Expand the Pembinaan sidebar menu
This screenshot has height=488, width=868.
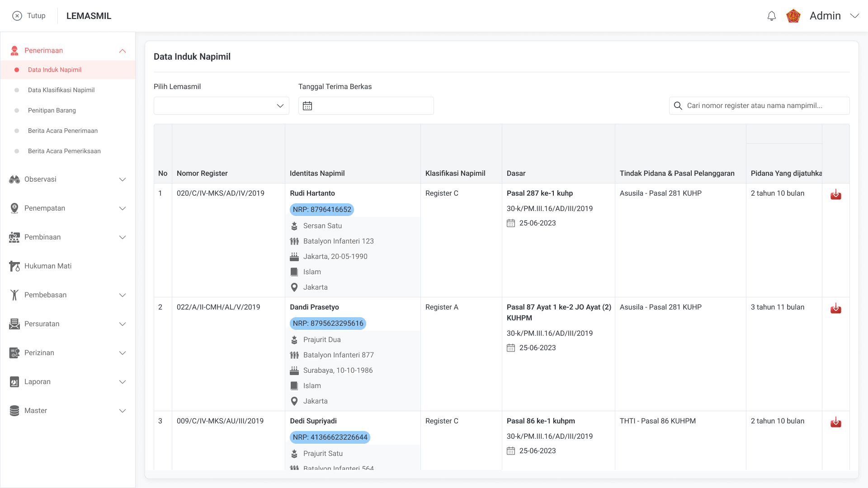pyautogui.click(x=123, y=237)
